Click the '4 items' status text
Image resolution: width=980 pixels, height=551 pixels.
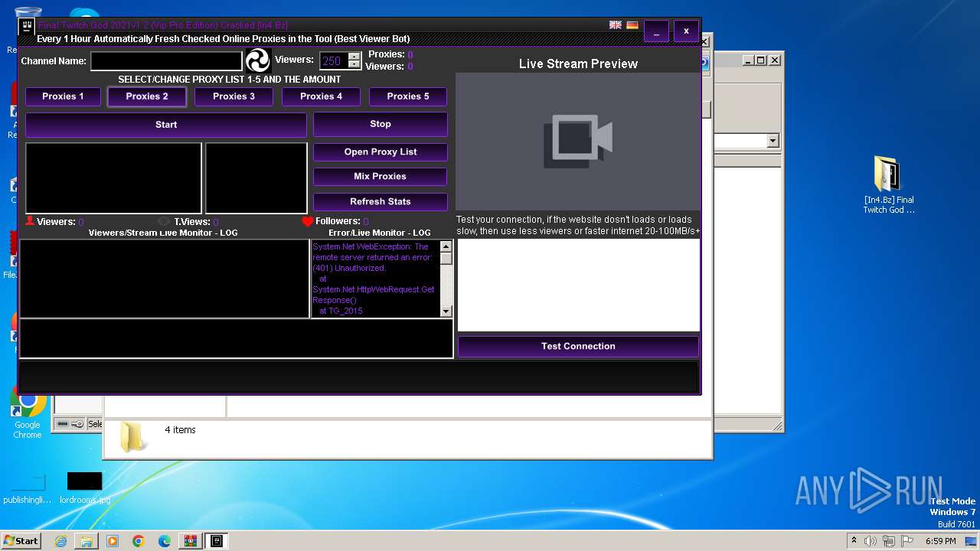click(180, 430)
